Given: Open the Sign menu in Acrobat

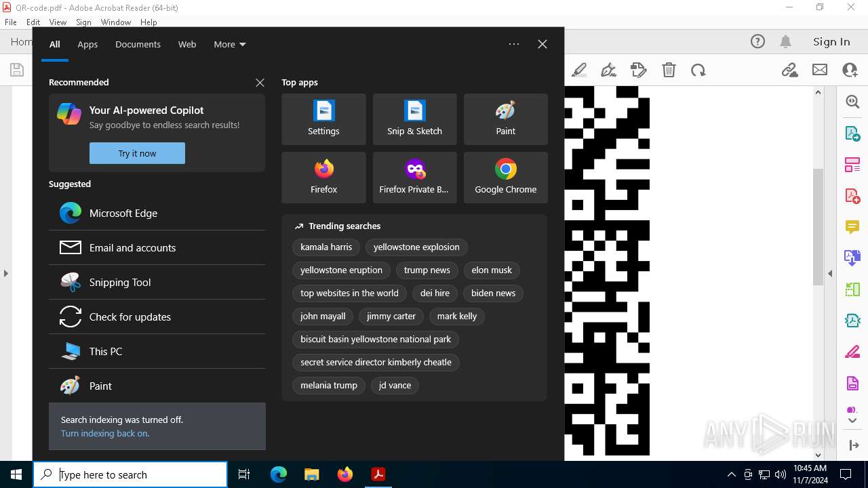Looking at the screenshot, I should tap(83, 22).
